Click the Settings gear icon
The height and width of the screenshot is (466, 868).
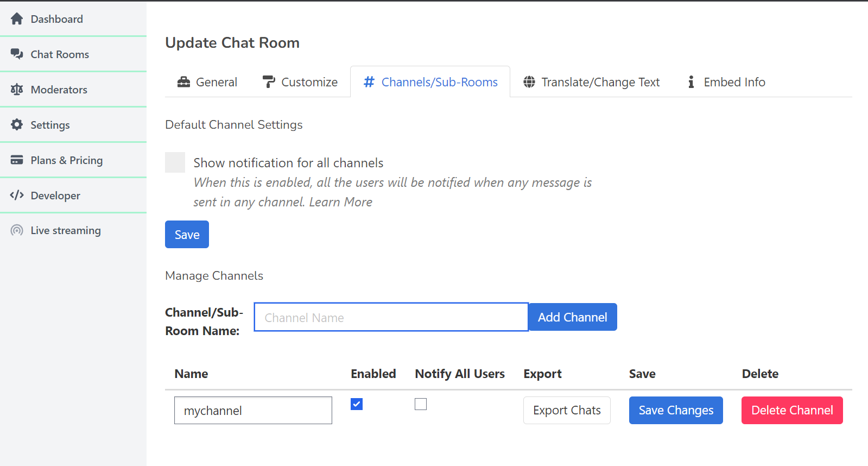point(17,125)
